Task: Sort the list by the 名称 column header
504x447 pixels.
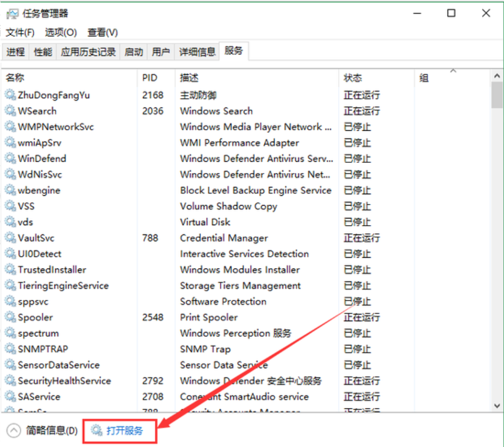Action: [15, 78]
